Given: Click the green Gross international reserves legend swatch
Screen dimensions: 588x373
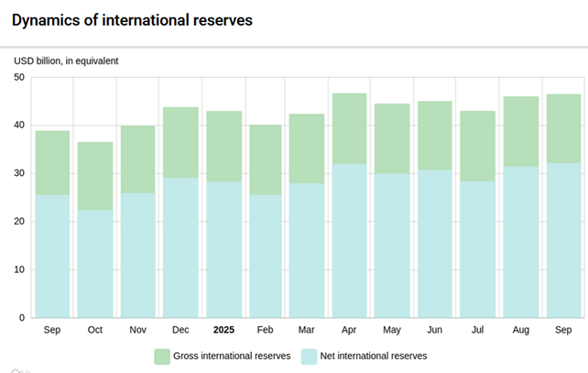Looking at the screenshot, I should coord(162,356).
